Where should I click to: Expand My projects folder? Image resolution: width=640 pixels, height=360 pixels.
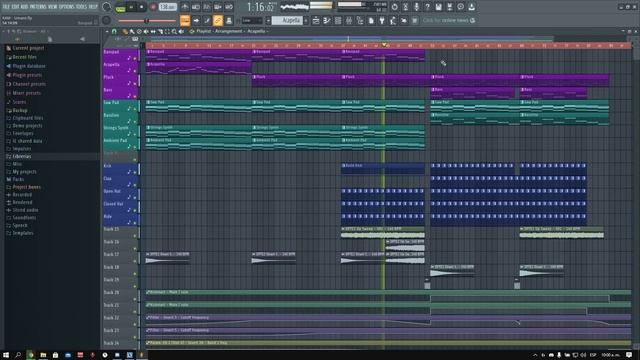coord(24,172)
